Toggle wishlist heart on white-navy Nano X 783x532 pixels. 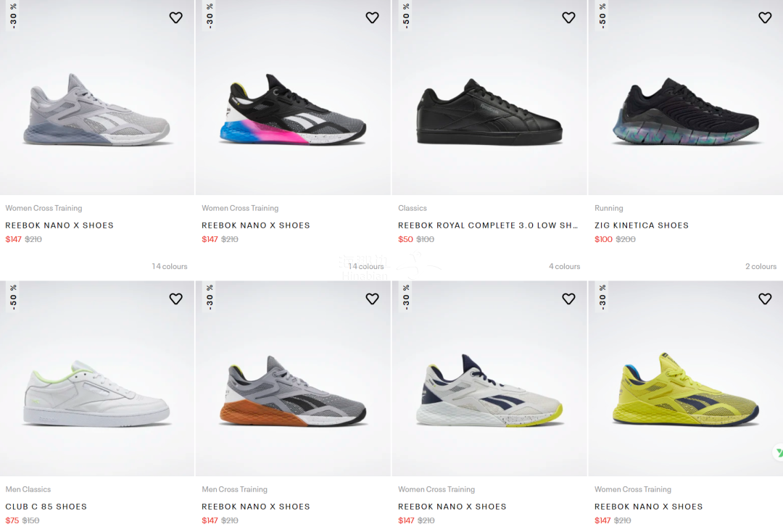(x=568, y=299)
